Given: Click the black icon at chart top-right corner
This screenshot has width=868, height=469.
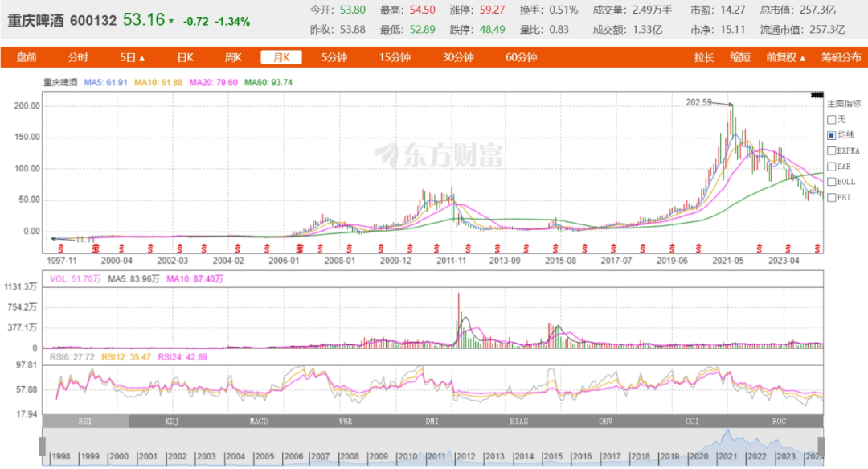Looking at the screenshot, I should click(817, 96).
